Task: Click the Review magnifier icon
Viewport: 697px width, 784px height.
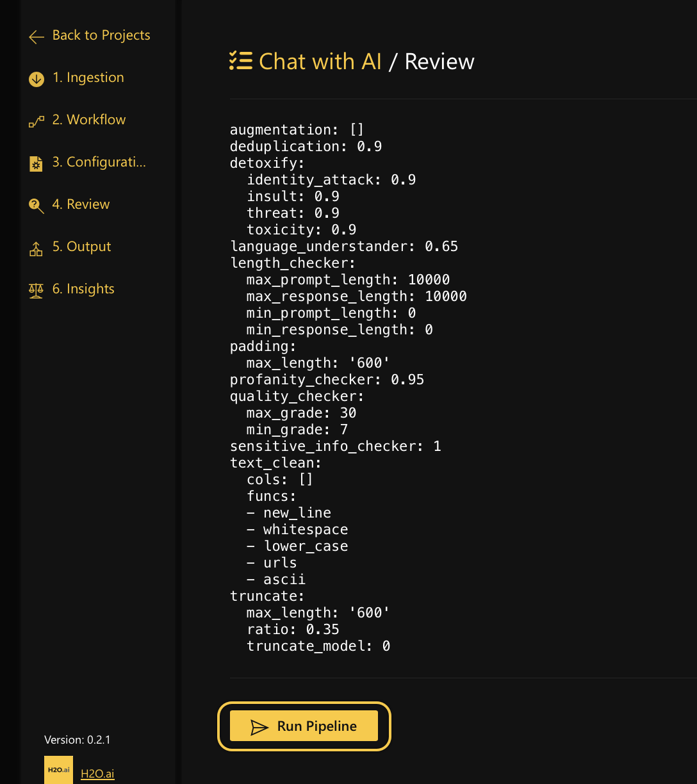Action: pyautogui.click(x=37, y=206)
